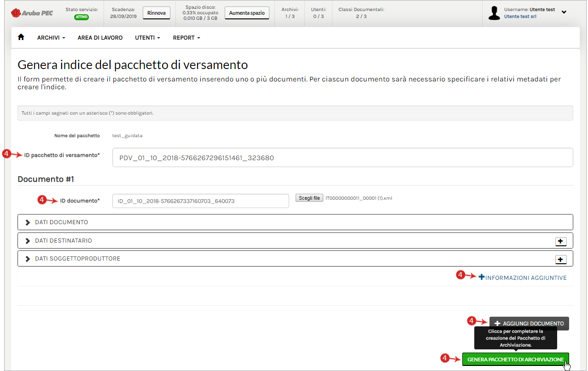Open the UTENTI menu

(x=147, y=38)
